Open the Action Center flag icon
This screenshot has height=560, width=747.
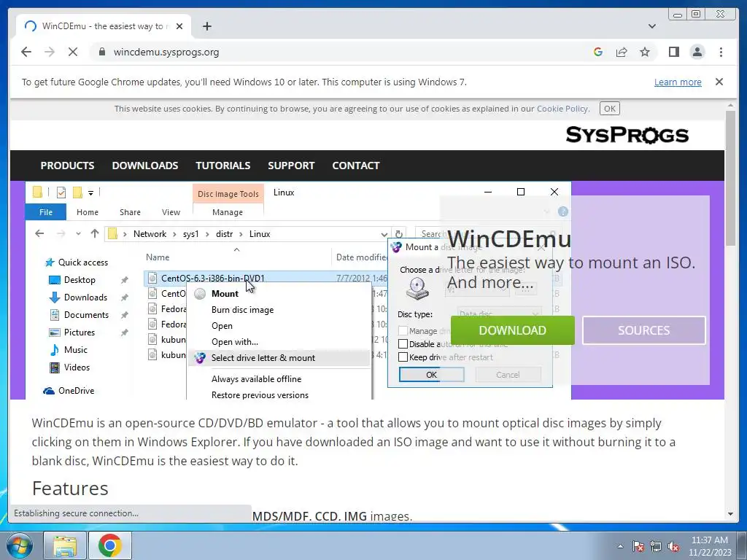638,546
